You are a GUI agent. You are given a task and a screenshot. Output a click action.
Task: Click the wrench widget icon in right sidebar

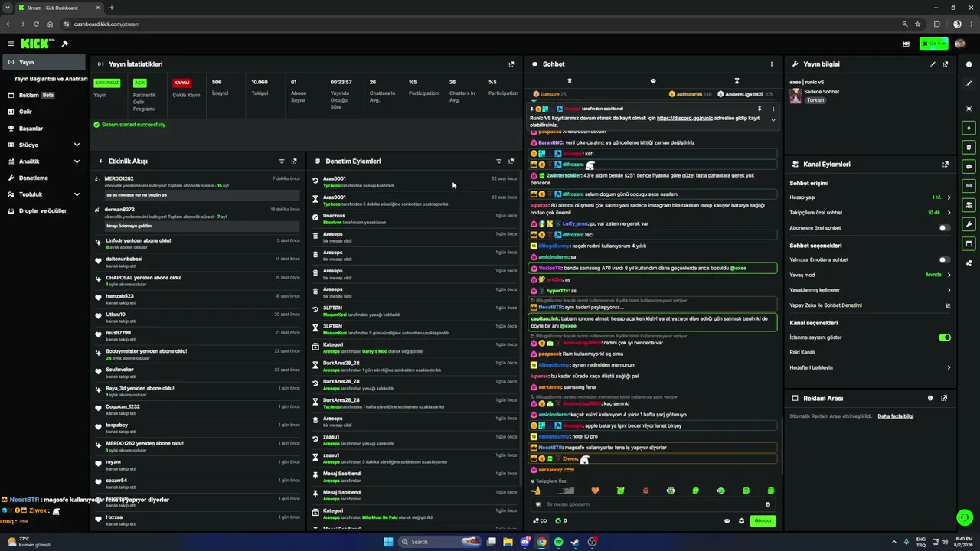969,224
